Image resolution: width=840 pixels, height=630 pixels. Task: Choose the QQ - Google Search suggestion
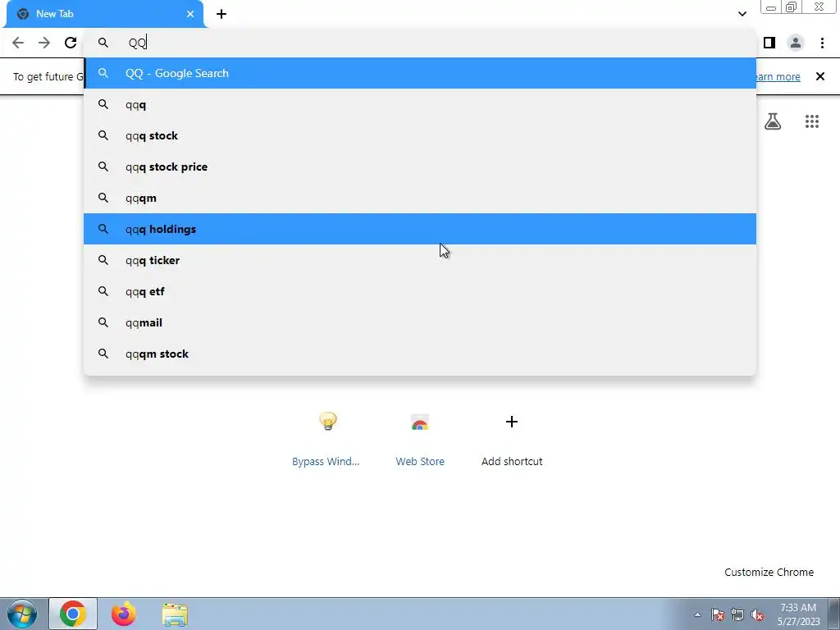tap(420, 73)
